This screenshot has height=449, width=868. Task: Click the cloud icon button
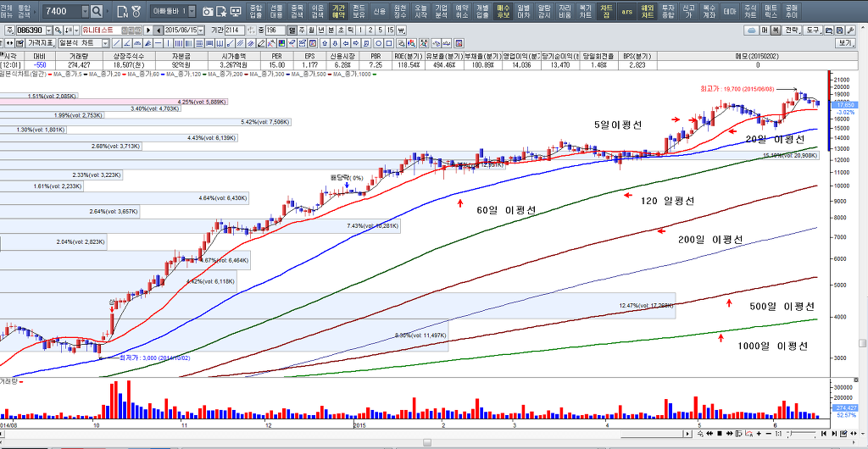pos(752,30)
